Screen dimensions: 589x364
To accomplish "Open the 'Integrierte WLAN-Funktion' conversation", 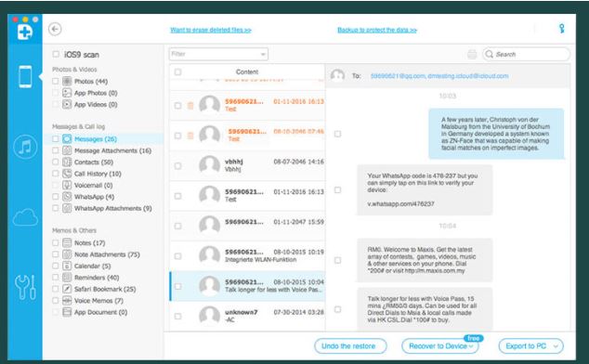I will (x=247, y=255).
